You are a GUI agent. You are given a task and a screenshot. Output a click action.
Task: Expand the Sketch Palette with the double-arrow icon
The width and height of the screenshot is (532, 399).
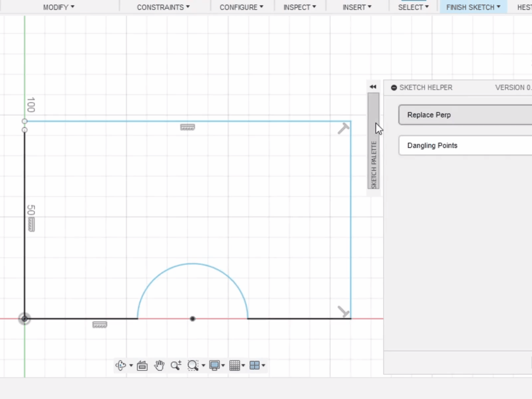pyautogui.click(x=373, y=87)
